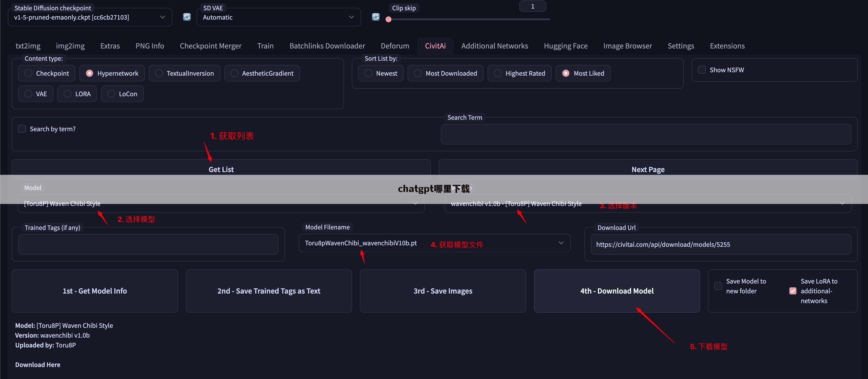Toggle Save Model to new folder checkbox
The width and height of the screenshot is (868, 379).
pyautogui.click(x=718, y=286)
